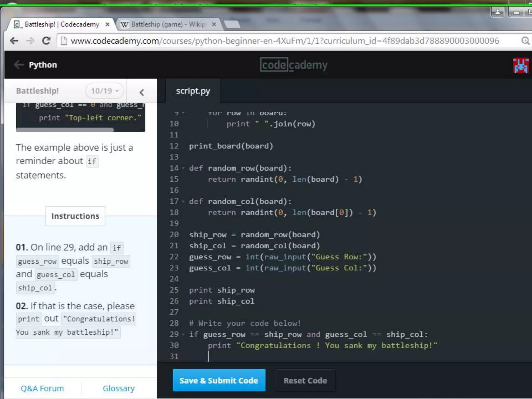The width and height of the screenshot is (532, 399).
Task: Close the Battleship Wikipedia tab
Action: [214, 24]
